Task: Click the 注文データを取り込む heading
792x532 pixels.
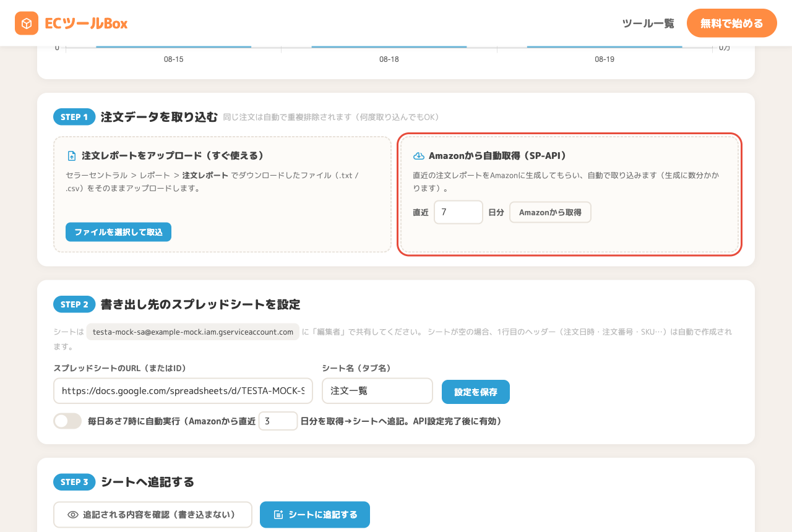Action: [x=159, y=117]
